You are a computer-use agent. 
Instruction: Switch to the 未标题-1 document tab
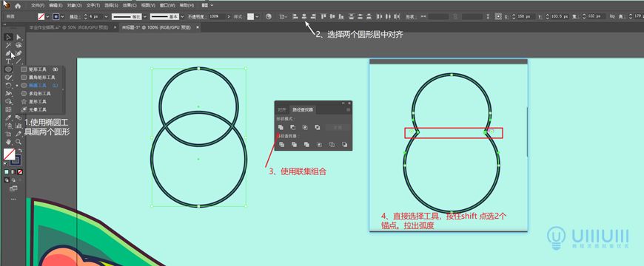point(156,27)
